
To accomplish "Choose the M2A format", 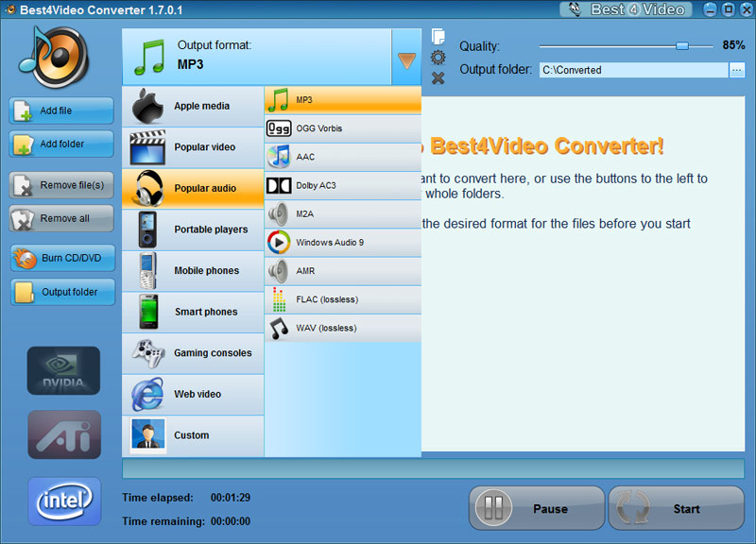I will click(x=343, y=214).
